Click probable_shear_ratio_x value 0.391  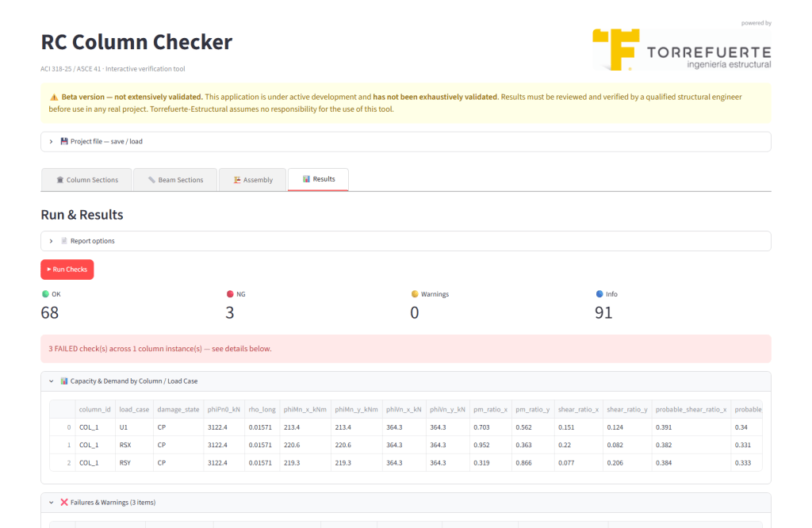(x=691, y=427)
